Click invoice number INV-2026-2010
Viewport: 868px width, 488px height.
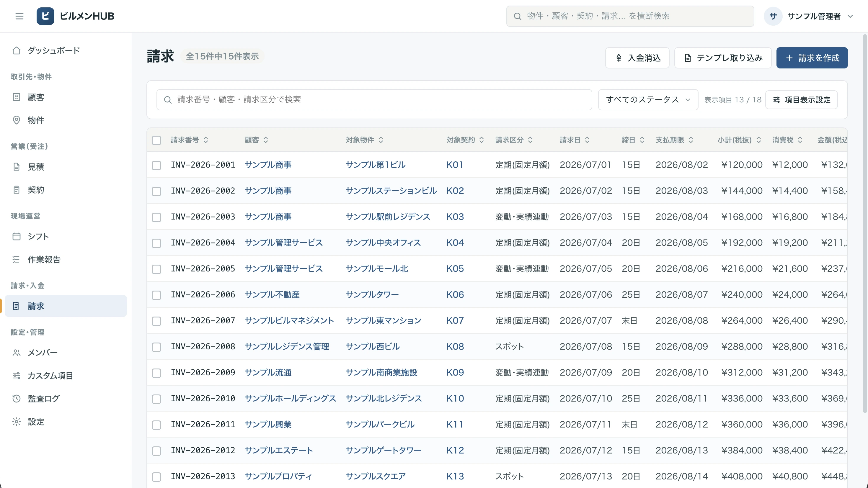(203, 398)
